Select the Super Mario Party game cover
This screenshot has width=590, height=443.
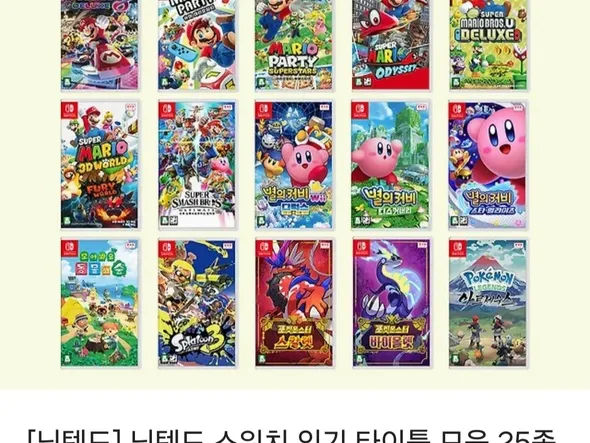[x=197, y=44]
